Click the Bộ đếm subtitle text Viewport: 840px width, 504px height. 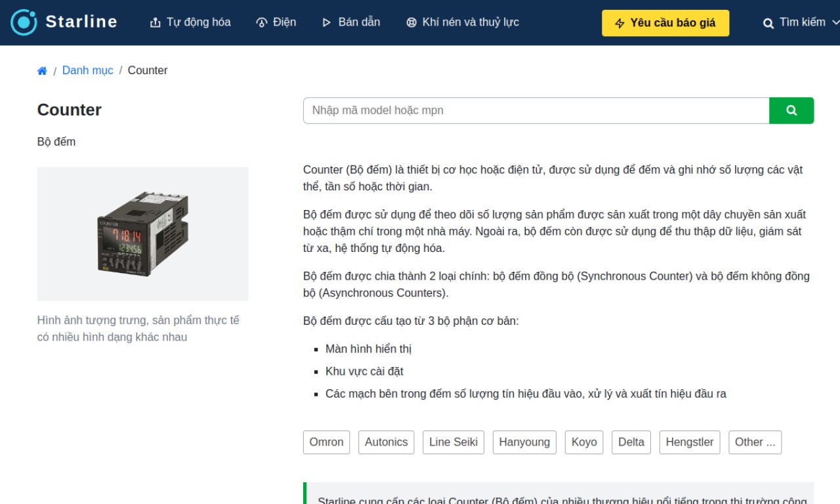pos(56,142)
